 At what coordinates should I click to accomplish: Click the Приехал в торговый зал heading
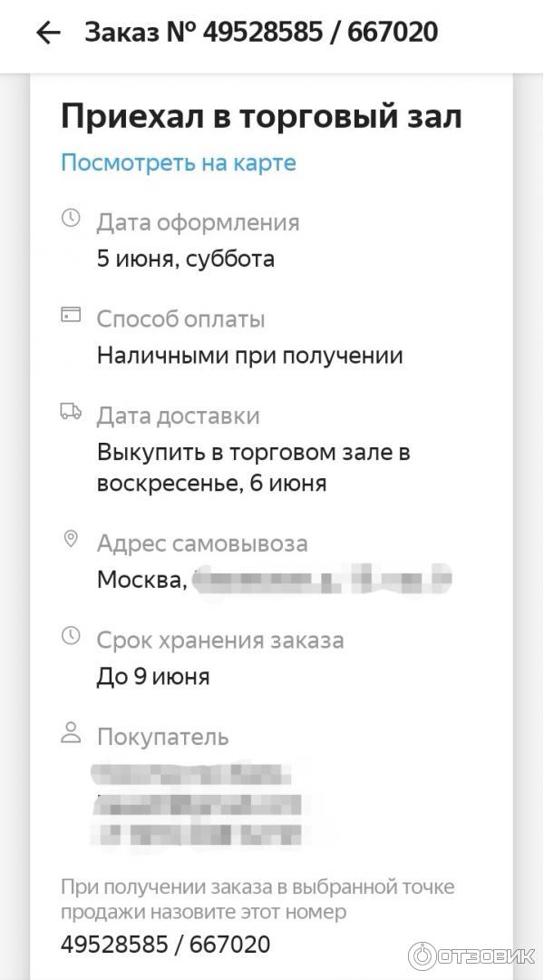[x=261, y=117]
